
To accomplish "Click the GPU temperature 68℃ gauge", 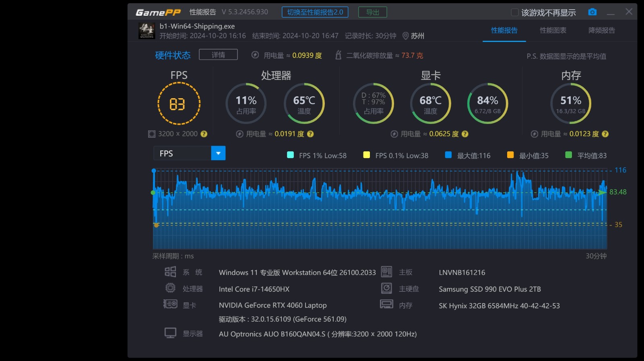I will coord(430,104).
